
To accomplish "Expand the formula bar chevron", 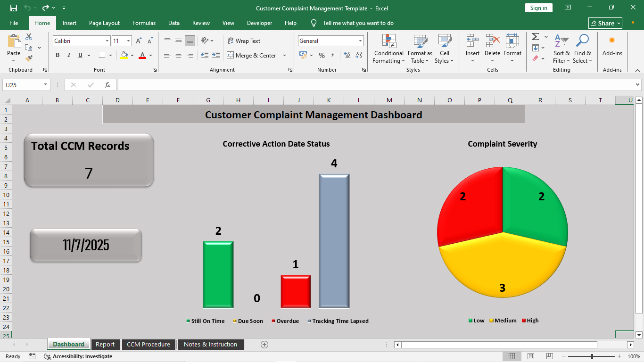I will (638, 85).
